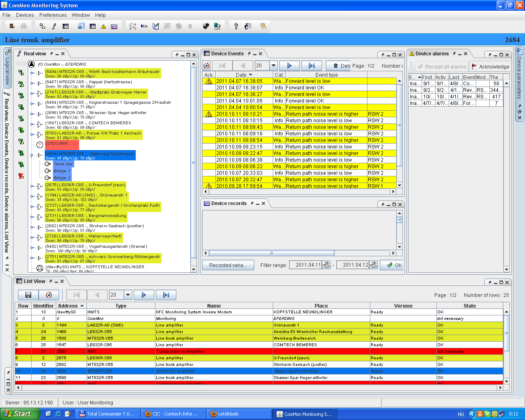
Task: Open Total Commander from the taskbar
Action: (x=107, y=414)
